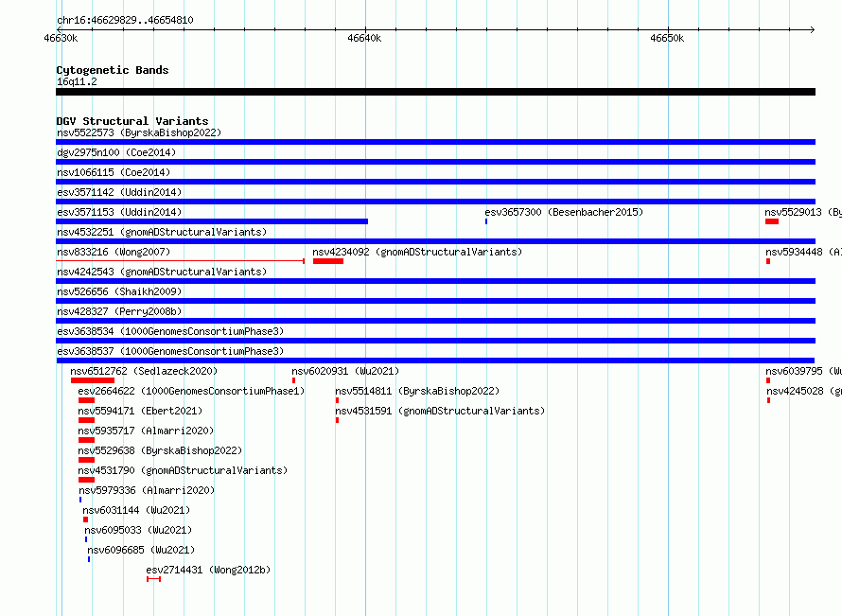Click the small red marker under nsv6020931
The image size is (842, 616).
(x=293, y=380)
